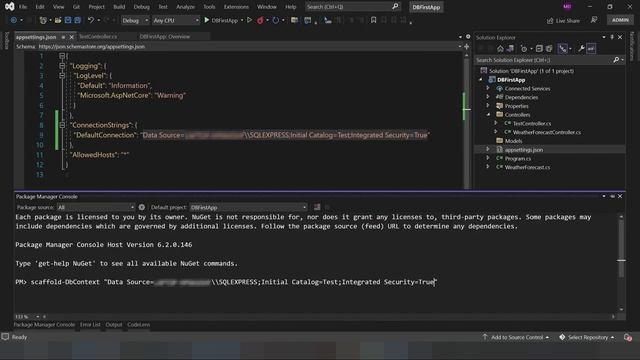Image resolution: width=640 pixels, height=360 pixels.
Task: Click the Solution Explorer search magnifier icon
Action: tap(616, 60)
